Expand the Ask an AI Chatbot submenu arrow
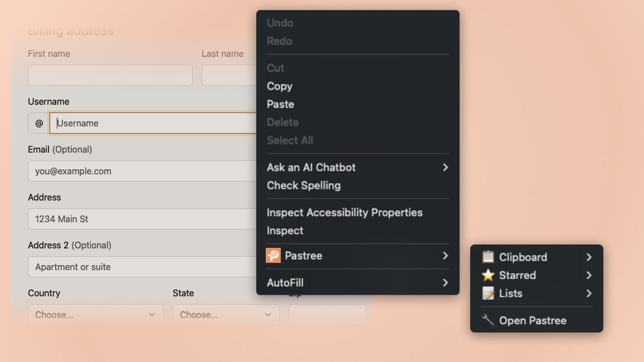Viewport: 644px width, 362px height. click(445, 167)
